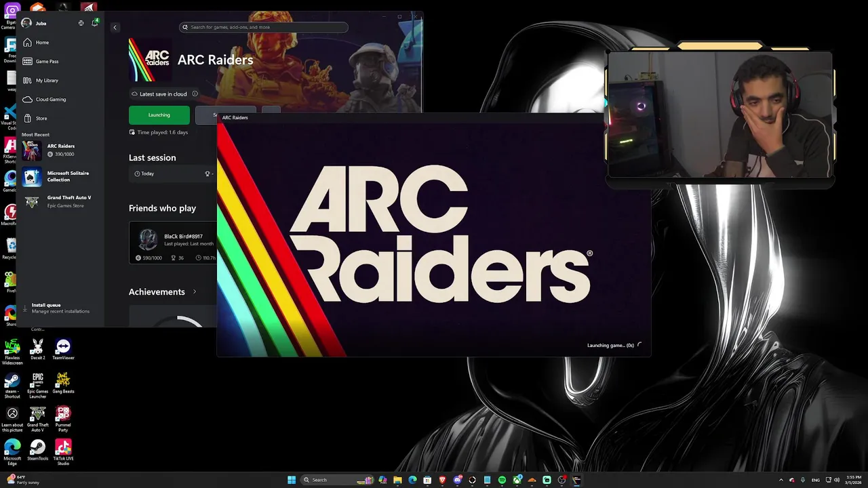868x488 pixels.
Task: Open Microsoft Edge from the taskbar
Action: (412, 480)
